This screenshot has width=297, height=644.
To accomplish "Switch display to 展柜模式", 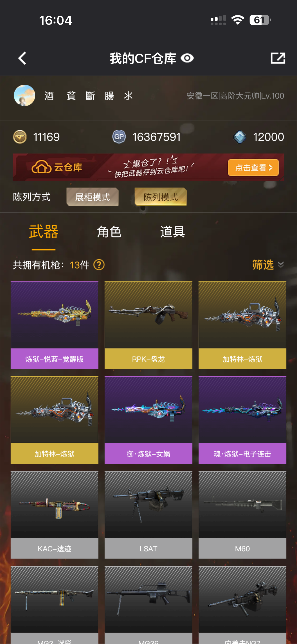I will coord(93,197).
